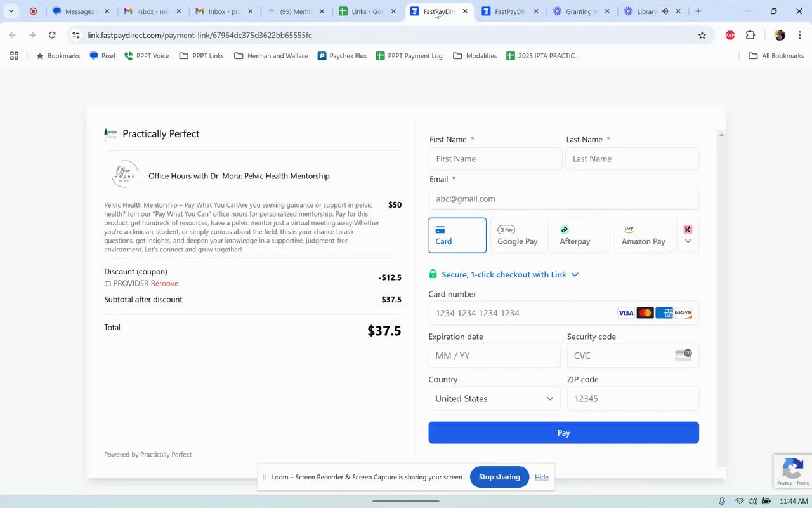
Task: Click the browser back arrow
Action: tap(12, 35)
